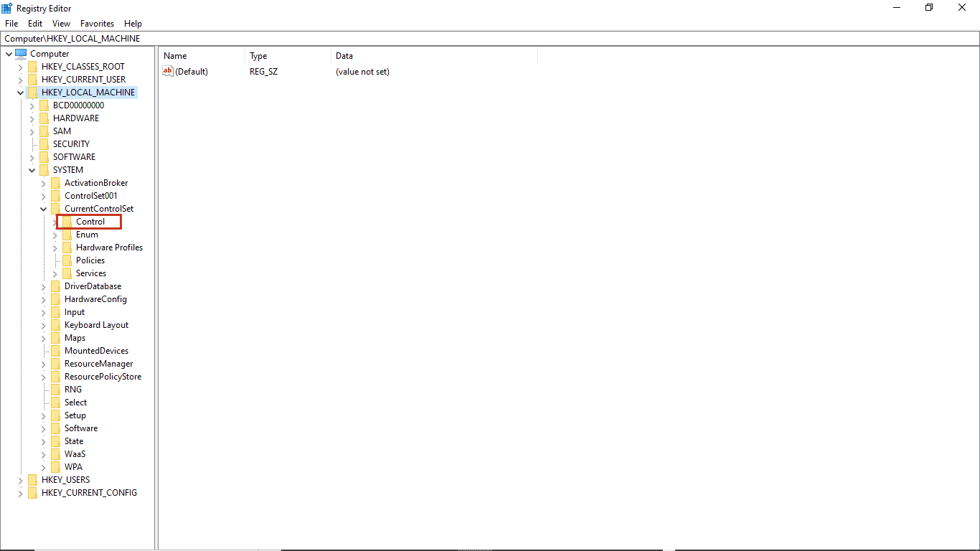Collapse the Computer root node

(9, 54)
